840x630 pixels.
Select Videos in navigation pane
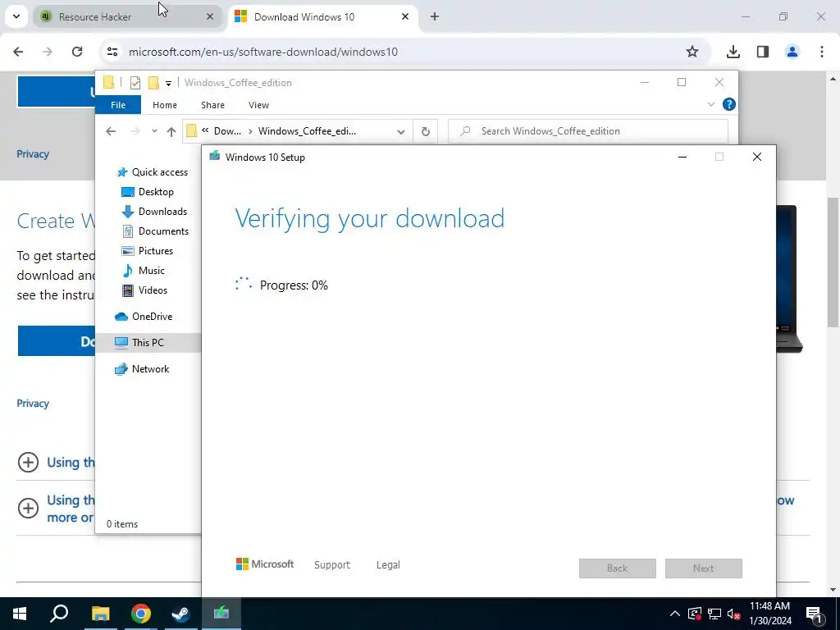144,290
